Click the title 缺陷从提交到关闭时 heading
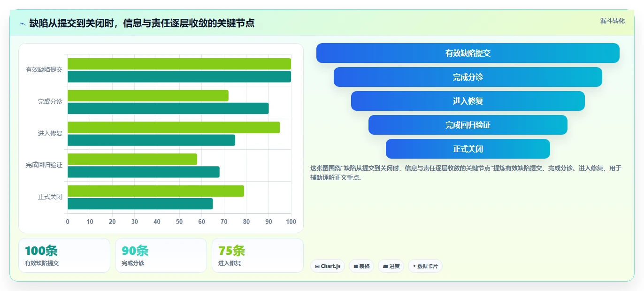 (142, 23)
